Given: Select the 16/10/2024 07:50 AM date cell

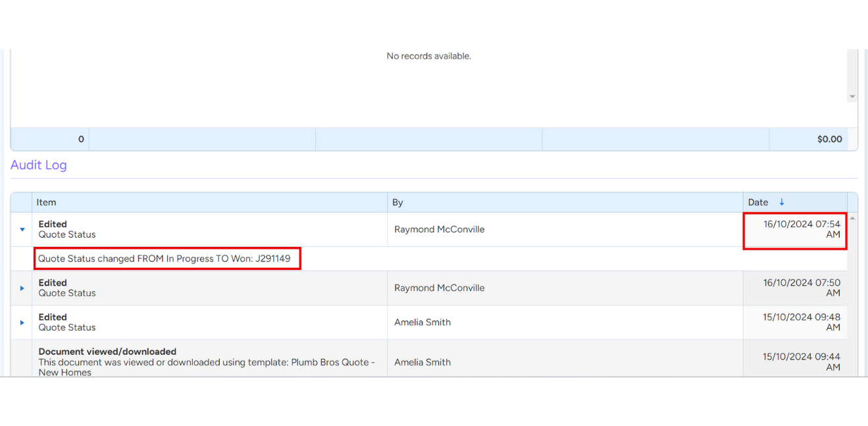Looking at the screenshot, I should click(x=802, y=288).
